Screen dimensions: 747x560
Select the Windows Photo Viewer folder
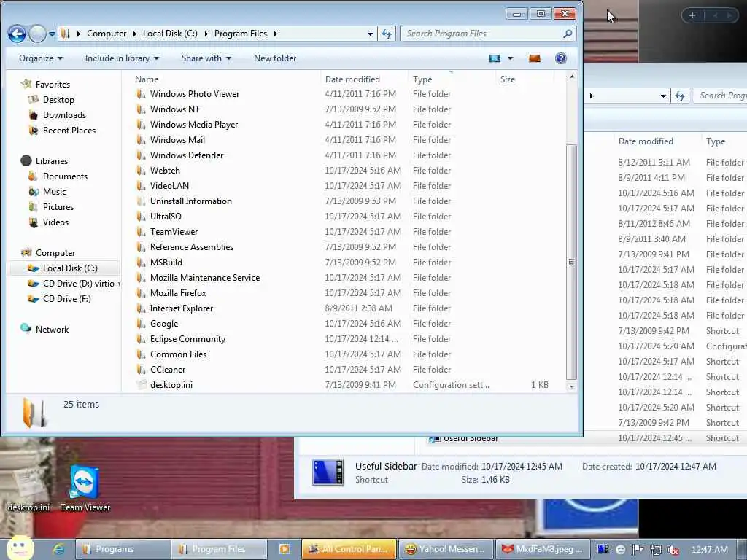click(x=195, y=94)
